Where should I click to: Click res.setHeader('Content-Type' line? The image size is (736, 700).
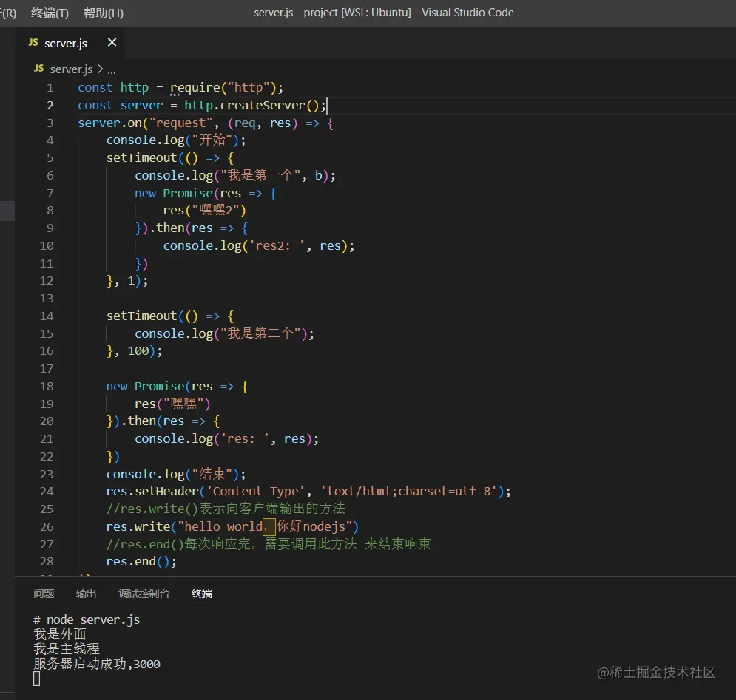(x=308, y=492)
